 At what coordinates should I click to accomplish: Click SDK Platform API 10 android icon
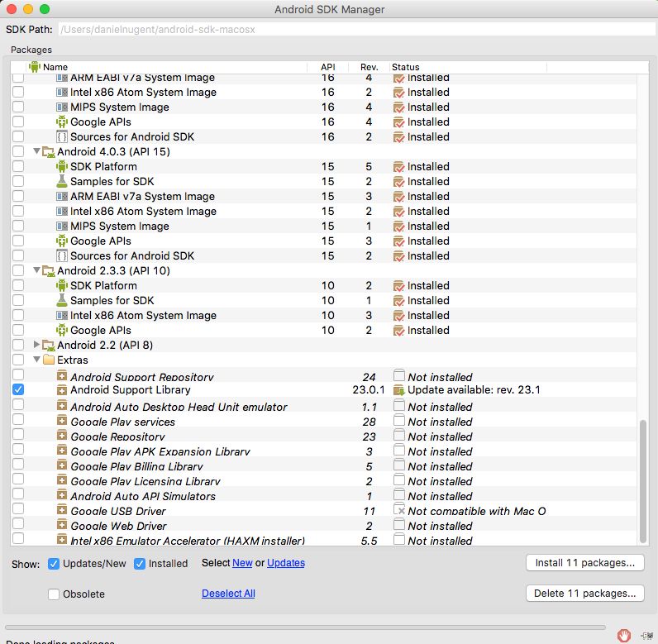pos(62,286)
